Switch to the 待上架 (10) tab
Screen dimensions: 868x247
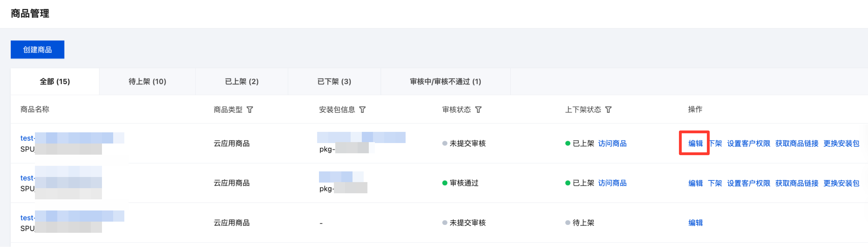click(x=147, y=81)
